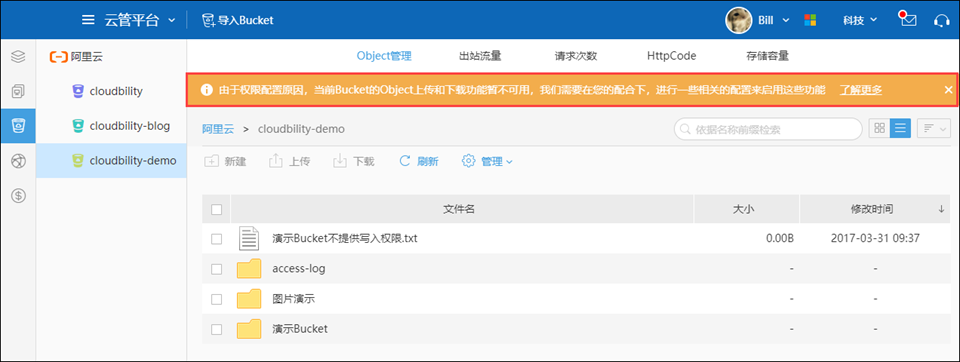Click the 导入Bucket bucket icon
Viewport: 960px width, 362px height.
point(208,20)
